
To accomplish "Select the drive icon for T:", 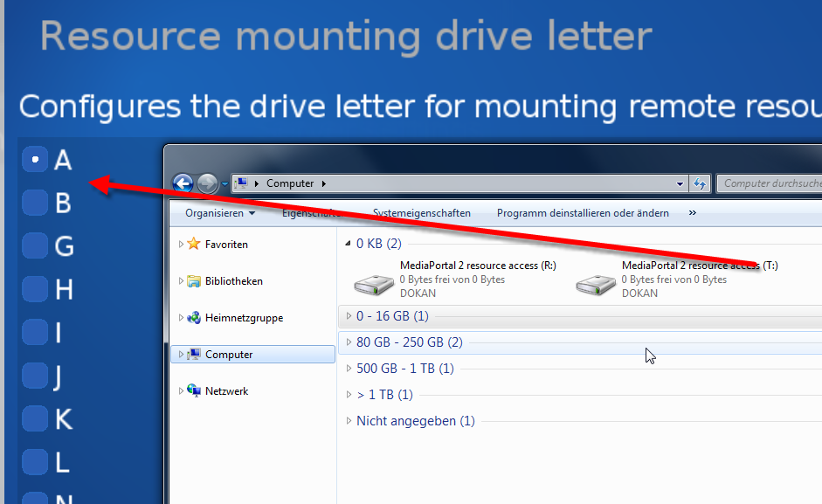I will pyautogui.click(x=596, y=284).
